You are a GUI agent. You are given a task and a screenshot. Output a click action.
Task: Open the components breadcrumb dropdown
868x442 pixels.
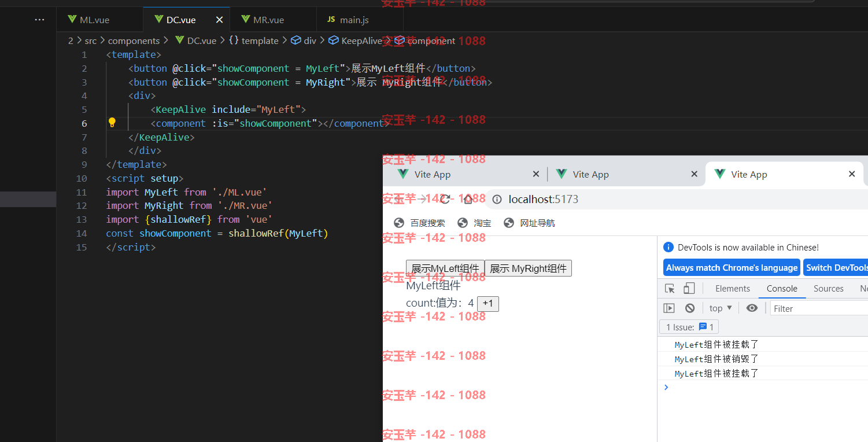[x=134, y=40]
